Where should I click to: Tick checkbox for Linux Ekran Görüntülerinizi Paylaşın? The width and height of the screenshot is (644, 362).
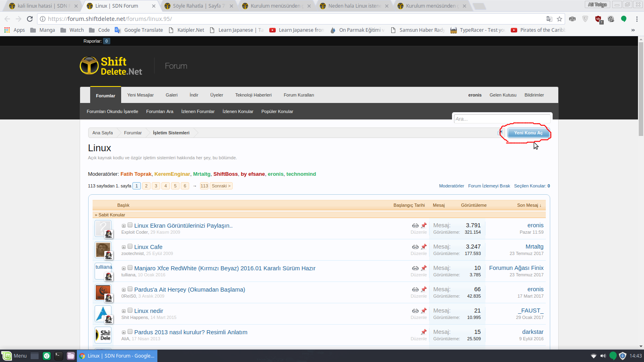click(x=130, y=225)
